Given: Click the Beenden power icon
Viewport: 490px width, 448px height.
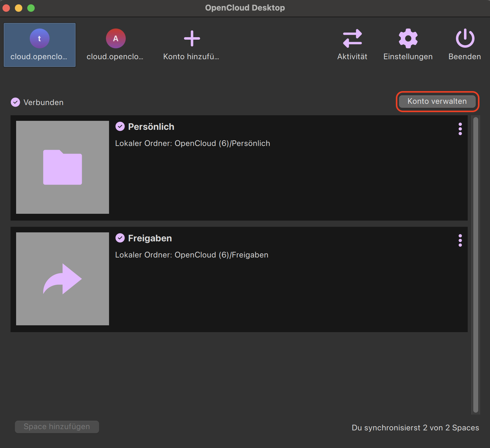Looking at the screenshot, I should click(x=465, y=38).
